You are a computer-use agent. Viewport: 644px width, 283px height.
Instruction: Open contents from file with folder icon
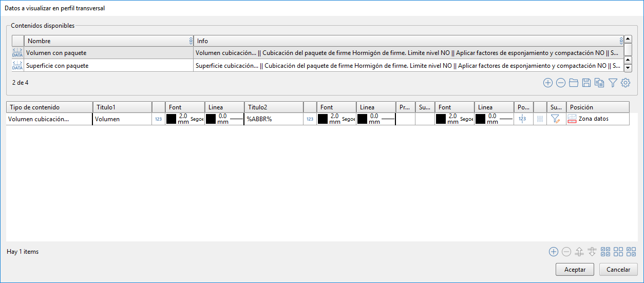click(574, 83)
